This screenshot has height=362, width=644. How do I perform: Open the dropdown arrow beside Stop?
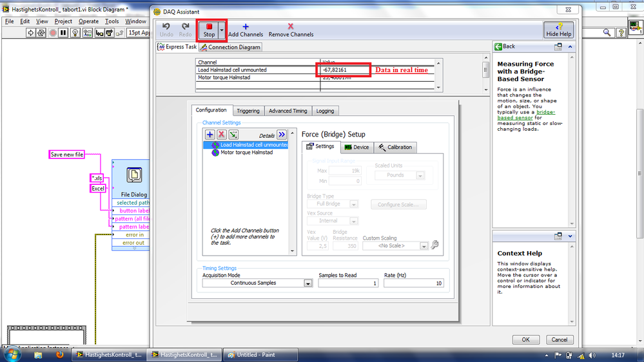[x=222, y=30]
